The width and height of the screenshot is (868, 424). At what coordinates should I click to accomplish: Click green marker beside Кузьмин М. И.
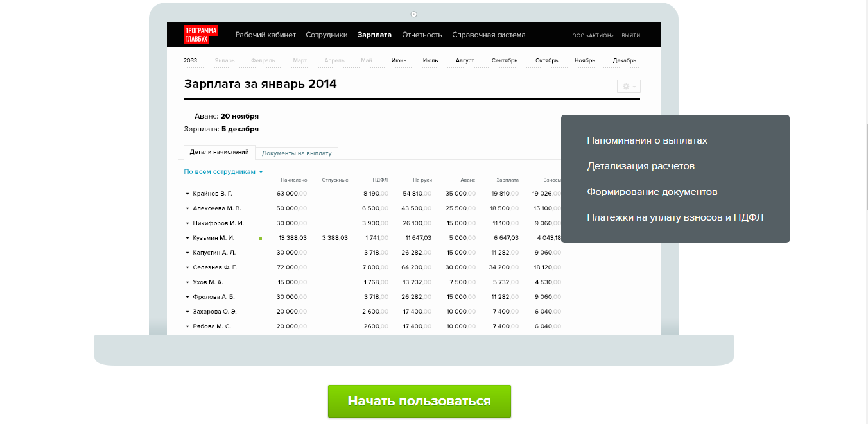(x=261, y=238)
